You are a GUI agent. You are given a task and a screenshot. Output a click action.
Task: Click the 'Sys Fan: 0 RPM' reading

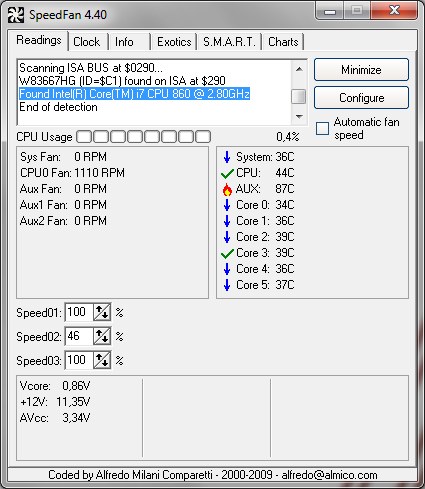click(63, 157)
